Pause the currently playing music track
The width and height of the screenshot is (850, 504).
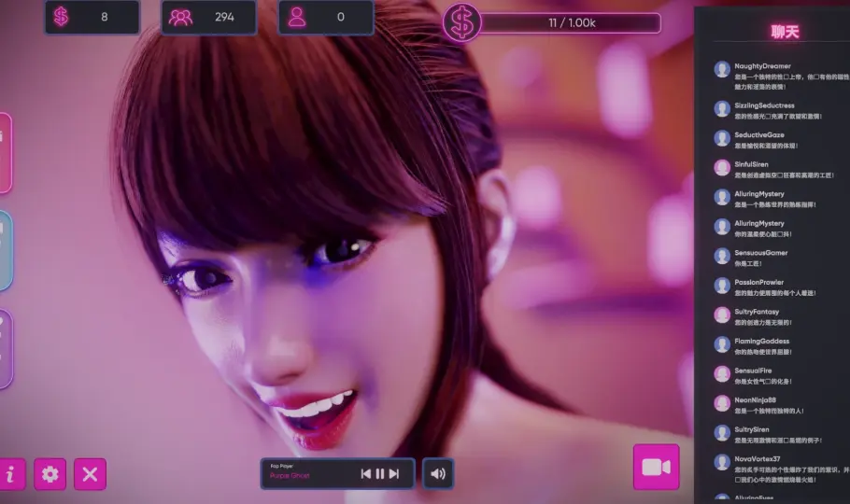pyautogui.click(x=380, y=474)
